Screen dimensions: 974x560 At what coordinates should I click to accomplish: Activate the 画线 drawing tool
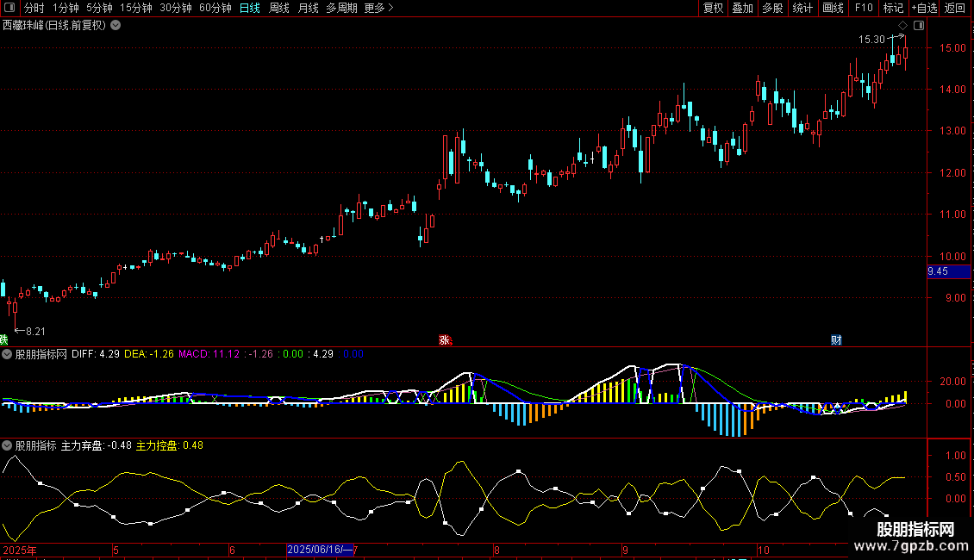[x=833, y=8]
